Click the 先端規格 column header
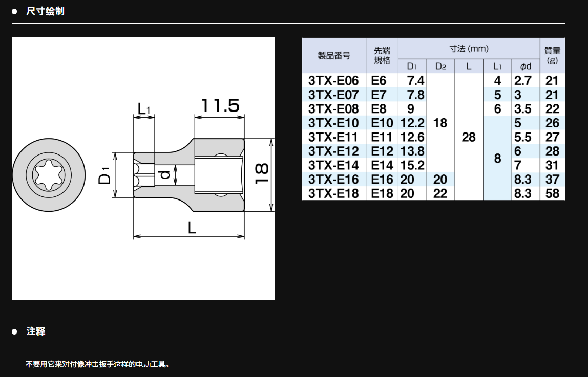 coord(382,56)
